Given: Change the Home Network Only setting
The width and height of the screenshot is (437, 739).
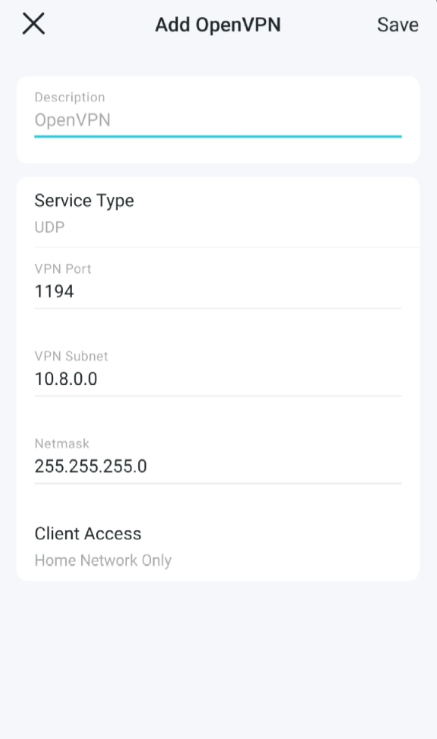Looking at the screenshot, I should coord(103,560).
